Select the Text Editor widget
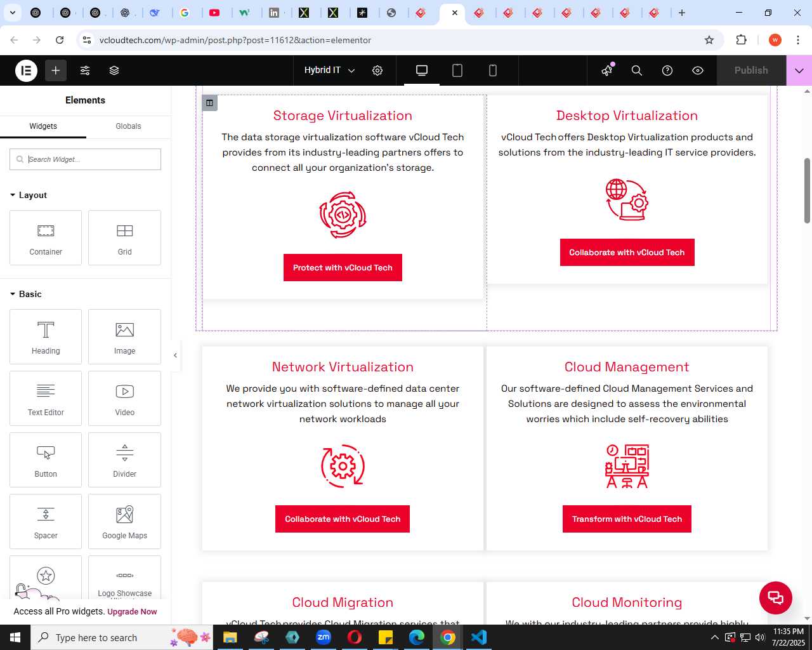This screenshot has width=812, height=650. pyautogui.click(x=46, y=398)
